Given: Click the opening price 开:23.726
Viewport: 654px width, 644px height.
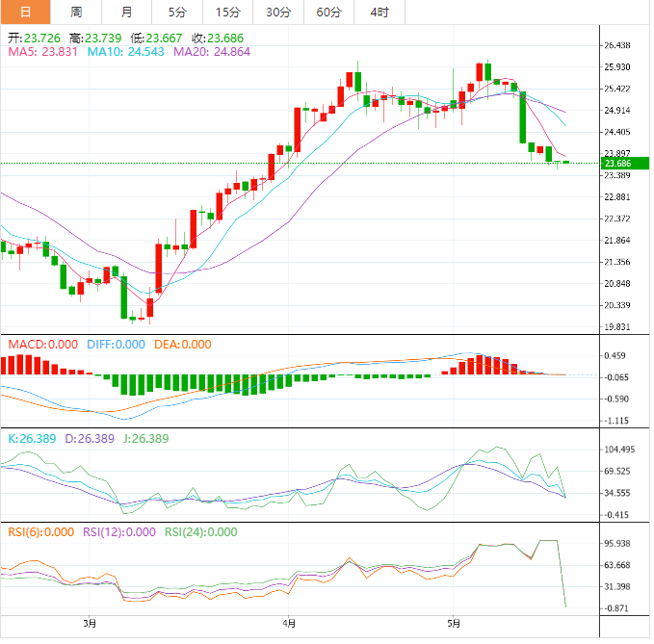Looking at the screenshot, I should click(x=35, y=39).
